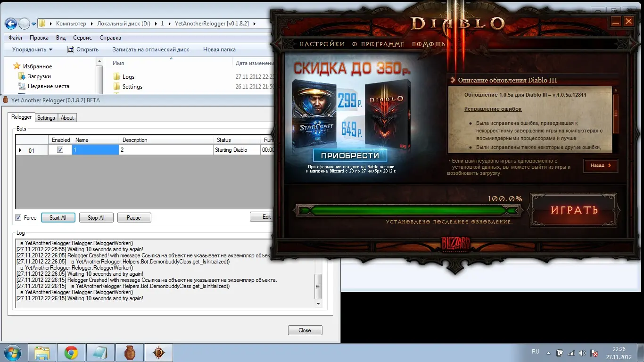Uncheck the Force checkbox

(x=18, y=218)
